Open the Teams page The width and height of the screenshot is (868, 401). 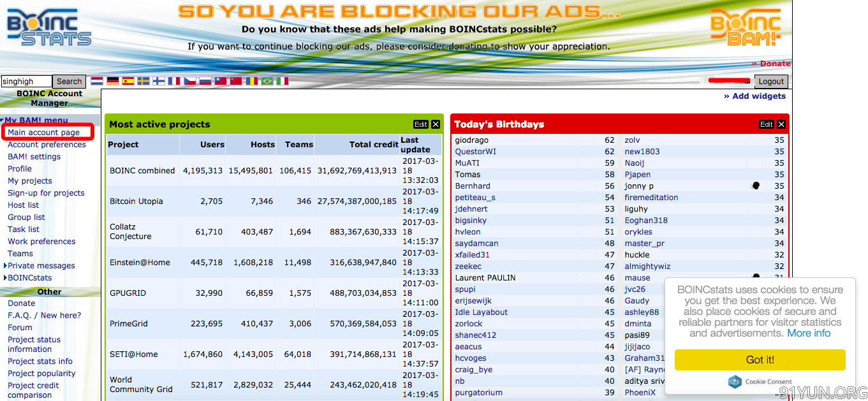click(20, 254)
